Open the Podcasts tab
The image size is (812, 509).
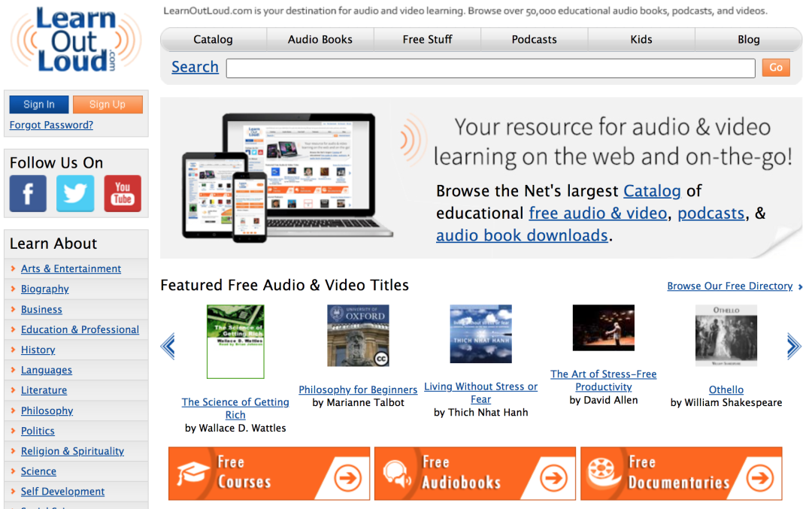(535, 39)
